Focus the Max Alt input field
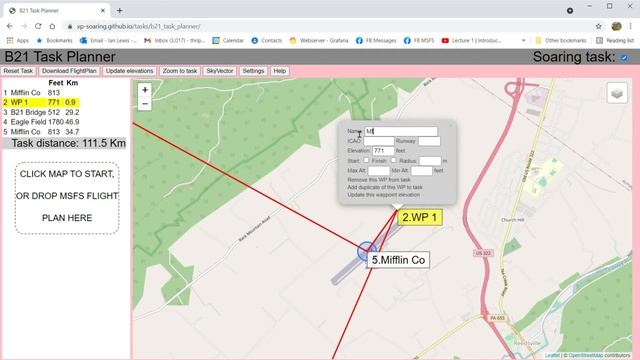 [379, 171]
